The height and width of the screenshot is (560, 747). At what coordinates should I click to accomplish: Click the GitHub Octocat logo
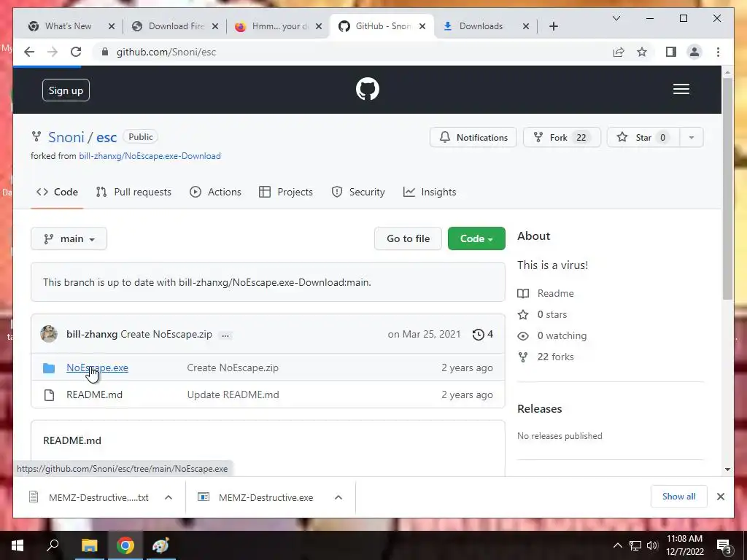(x=368, y=89)
